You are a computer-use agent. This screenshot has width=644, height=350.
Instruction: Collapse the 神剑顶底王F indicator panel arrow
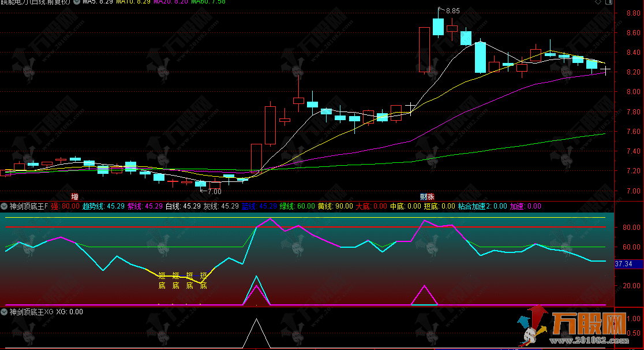(x=4, y=206)
